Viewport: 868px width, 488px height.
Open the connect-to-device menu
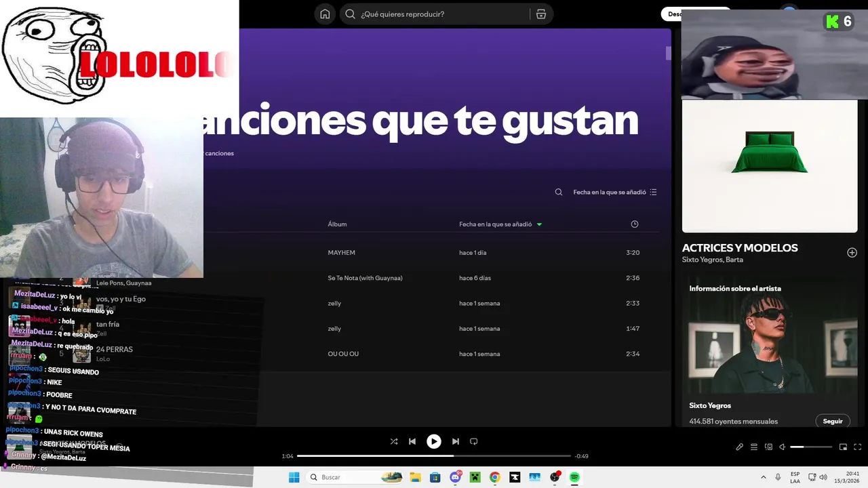pos(768,447)
